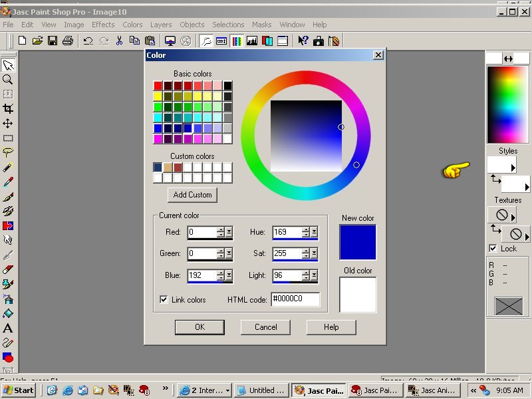Screen dimensions: 532x399
Task: Click the Print icon in toolbar
Action: [67, 41]
